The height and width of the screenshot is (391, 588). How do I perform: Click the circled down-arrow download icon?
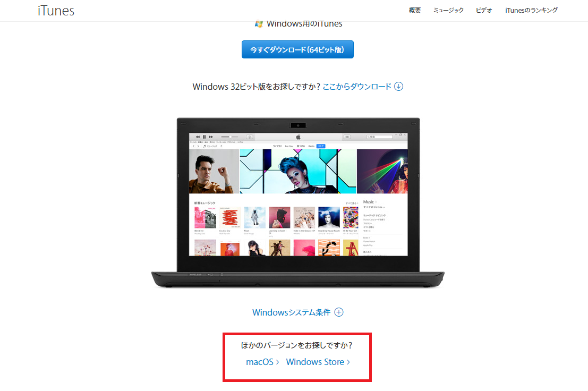click(x=398, y=86)
